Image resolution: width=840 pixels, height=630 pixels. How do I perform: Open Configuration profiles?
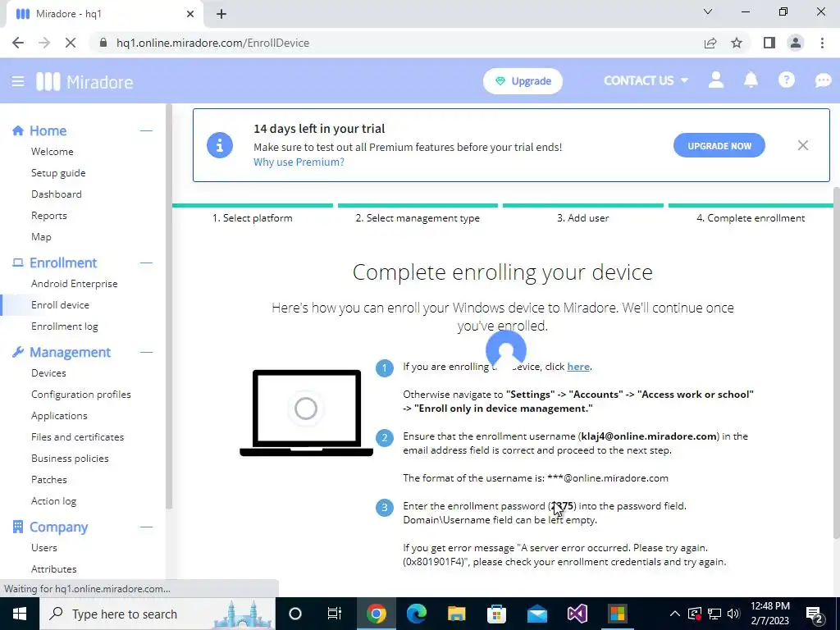pos(81,395)
